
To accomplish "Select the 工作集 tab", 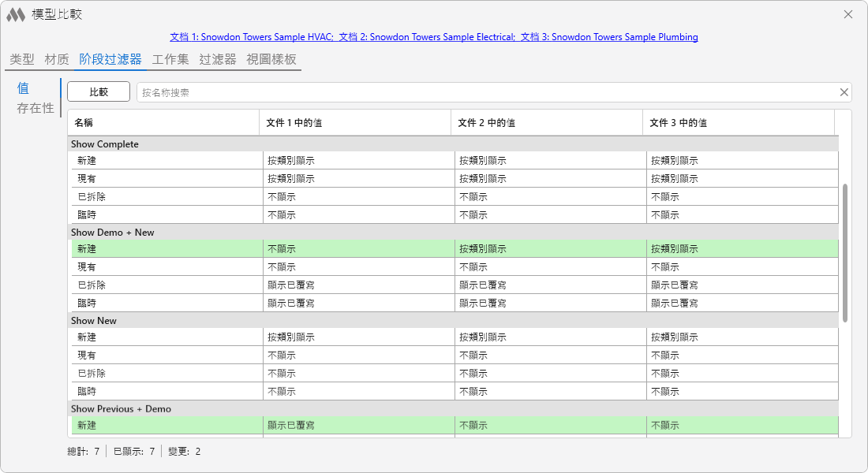I will (x=170, y=59).
